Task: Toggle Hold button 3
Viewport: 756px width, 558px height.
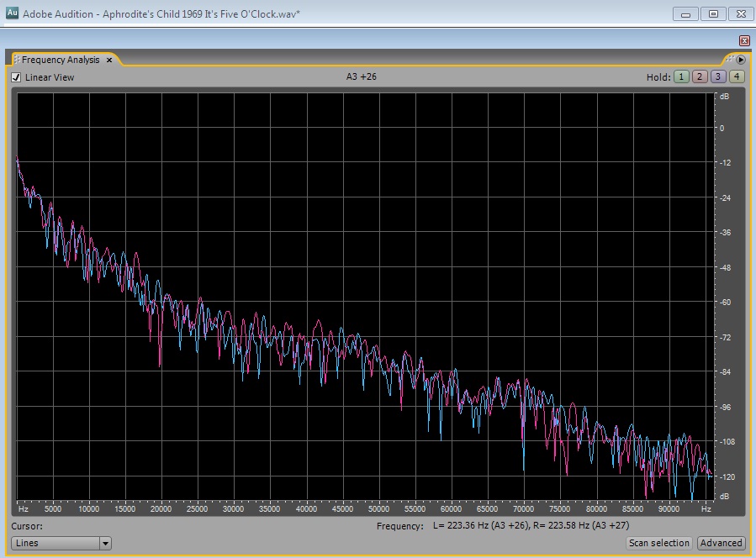Action: tap(717, 76)
